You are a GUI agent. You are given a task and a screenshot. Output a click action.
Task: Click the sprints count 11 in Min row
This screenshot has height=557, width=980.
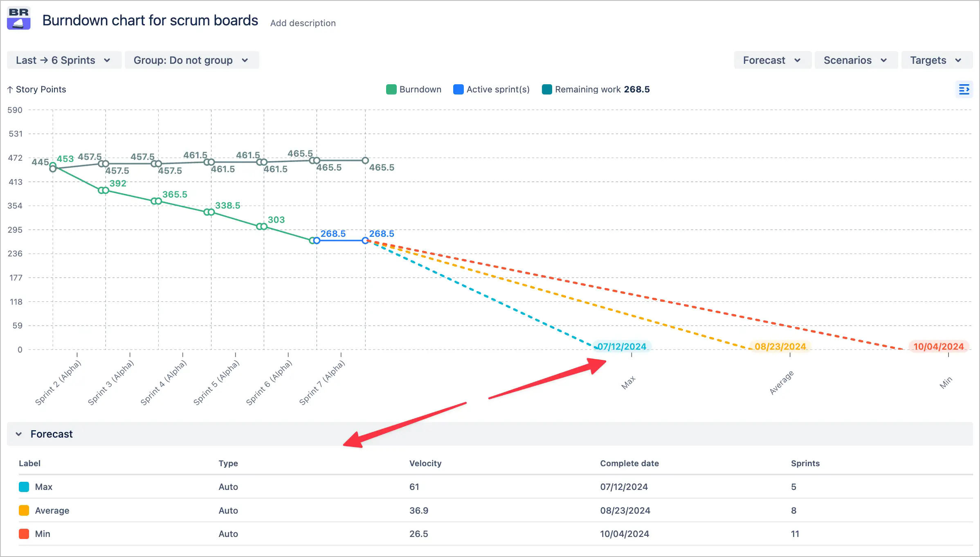(795, 534)
